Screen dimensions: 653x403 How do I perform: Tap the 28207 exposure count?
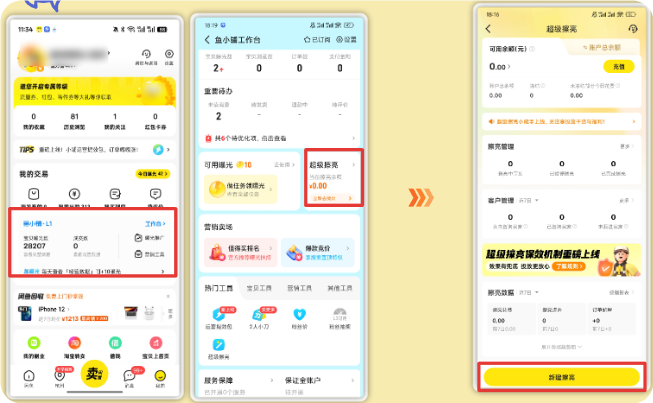pos(34,246)
